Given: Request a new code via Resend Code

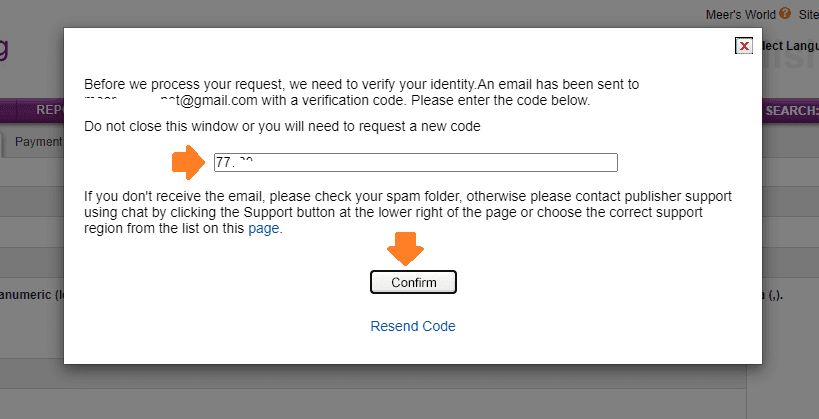Looking at the screenshot, I should (x=413, y=326).
